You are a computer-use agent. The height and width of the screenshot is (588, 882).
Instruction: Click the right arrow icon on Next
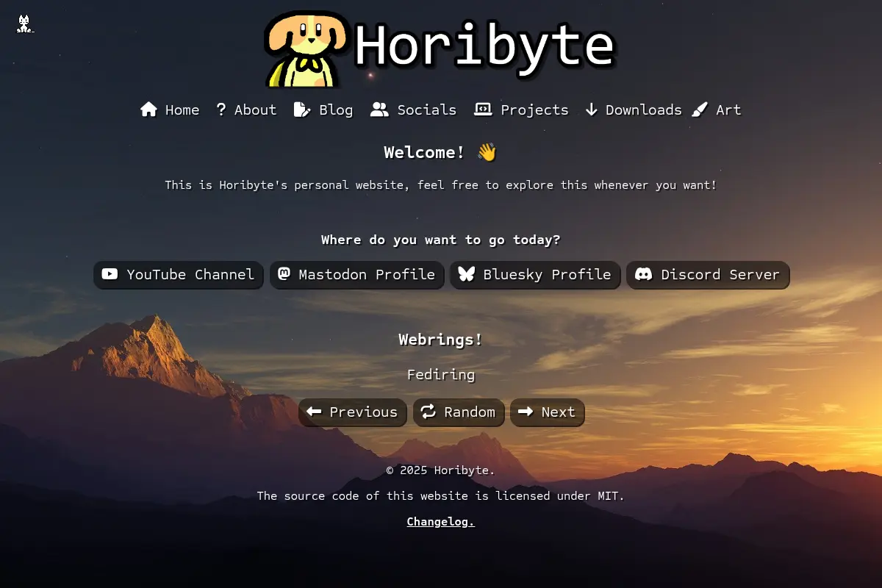click(x=526, y=412)
